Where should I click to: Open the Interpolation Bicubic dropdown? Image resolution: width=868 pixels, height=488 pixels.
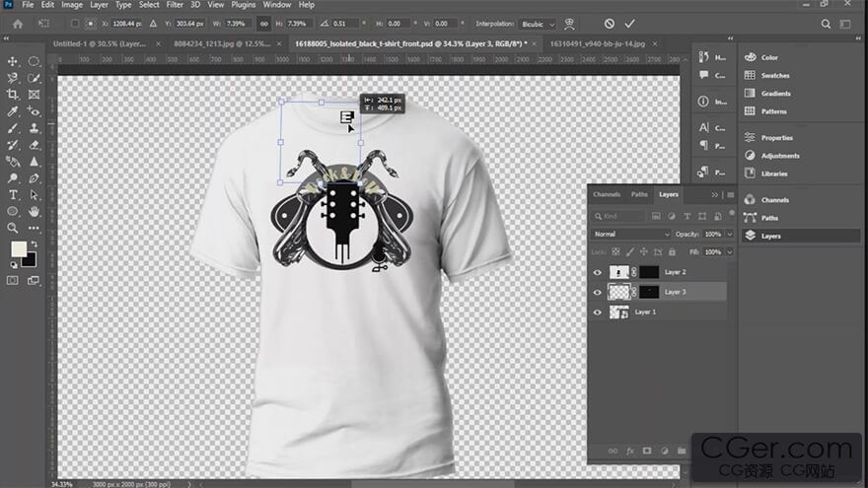(x=538, y=23)
